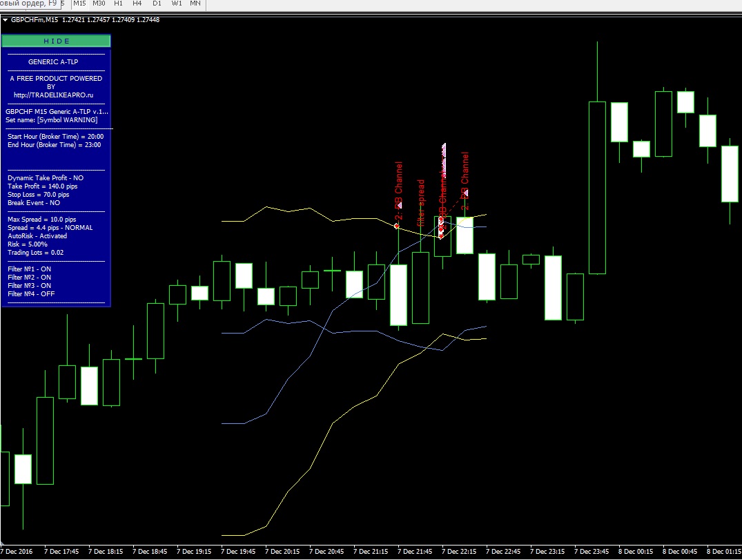Viewport: 742px width, 560px height.
Task: Click the End Hour = 23:00 line
Action: (x=54, y=145)
